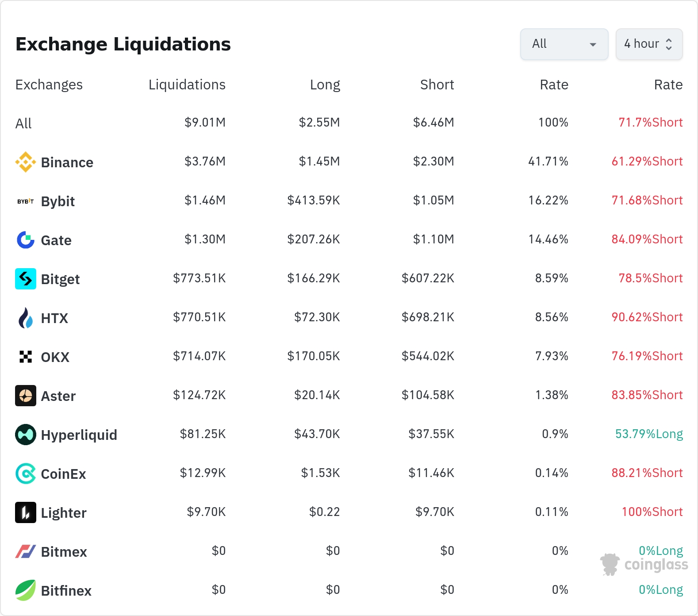
Task: Click the OKX logo icon
Action: [26, 357]
